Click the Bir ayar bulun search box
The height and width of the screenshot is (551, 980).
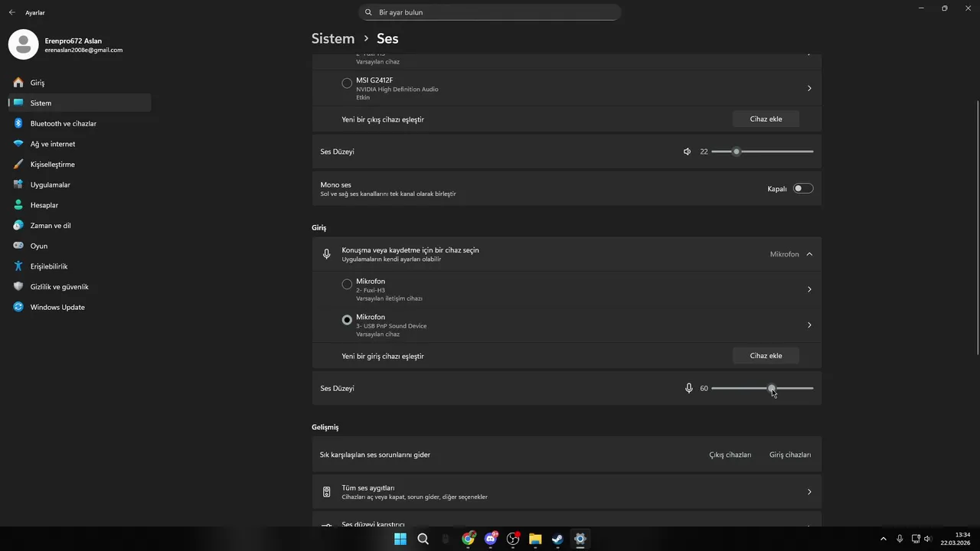point(490,12)
